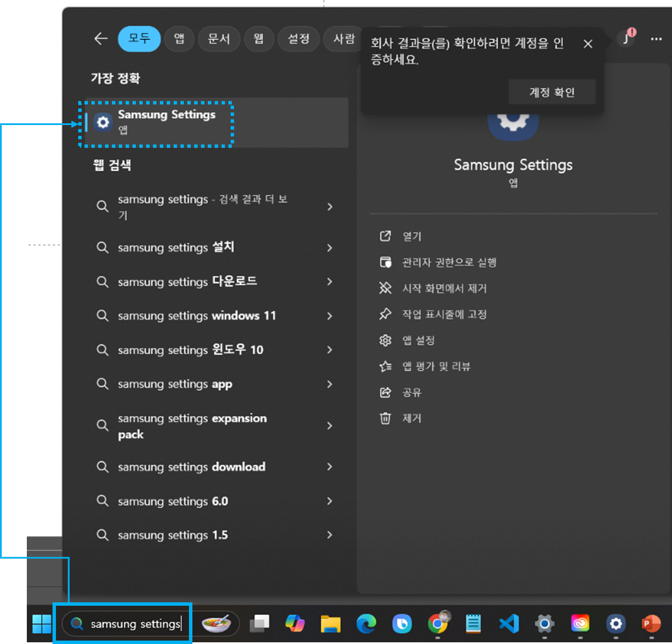Screen dimensions: 672x644
Task: Open Adobe Creative Cloud on taskbar
Action: (580, 623)
